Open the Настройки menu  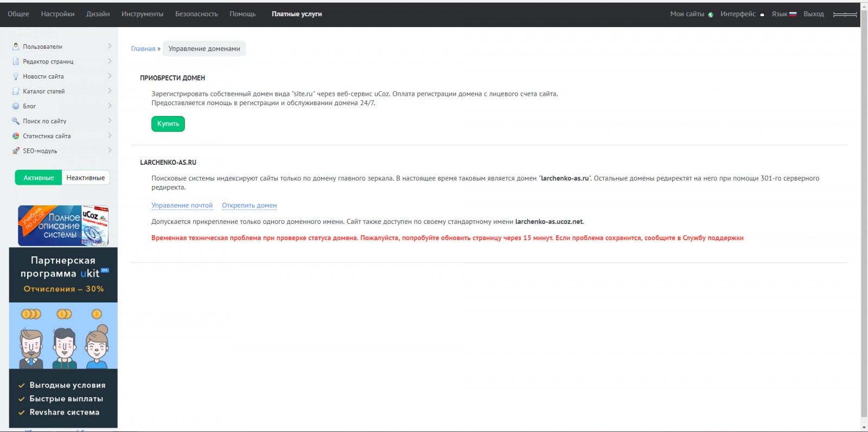[58, 14]
